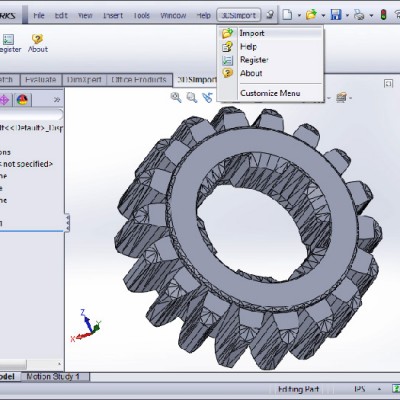Click the View Settings icon in viewport toolbar
Viewport: 400px width, 400px height.
[x=341, y=97]
